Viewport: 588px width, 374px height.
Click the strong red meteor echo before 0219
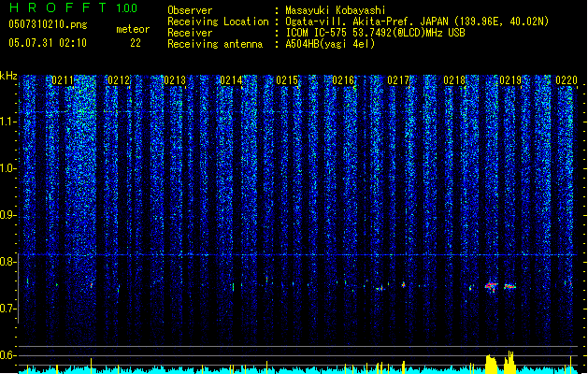point(491,287)
